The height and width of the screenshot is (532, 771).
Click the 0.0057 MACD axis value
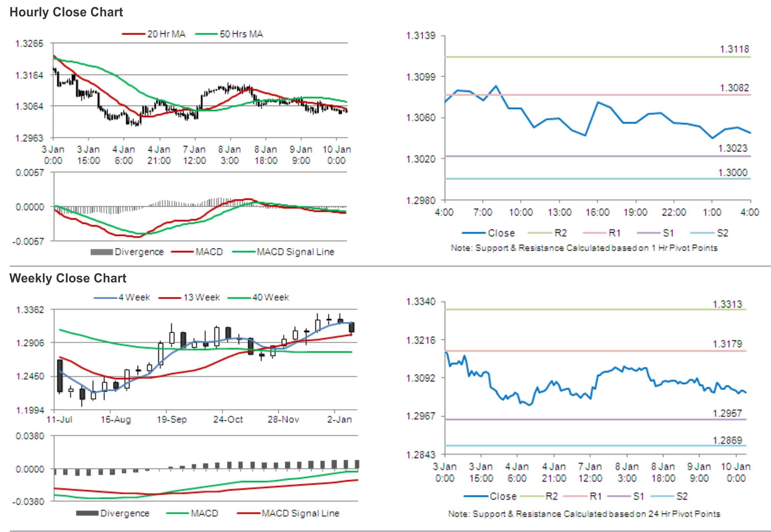[30, 173]
